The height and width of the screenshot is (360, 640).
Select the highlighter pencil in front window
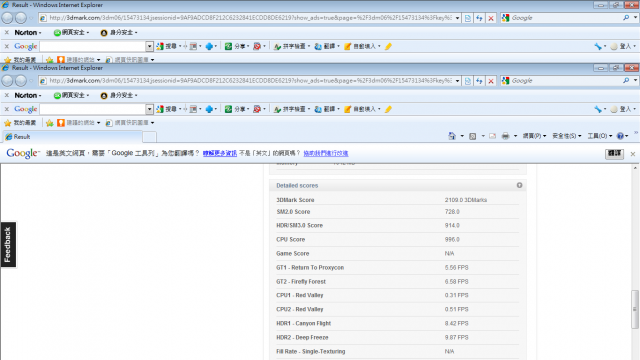pos(388,109)
